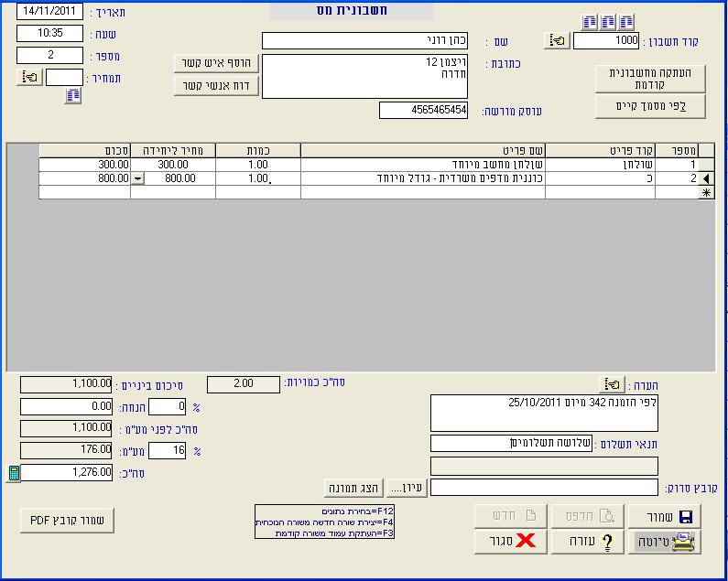Click the rightmost list icon above account code

[626, 21]
